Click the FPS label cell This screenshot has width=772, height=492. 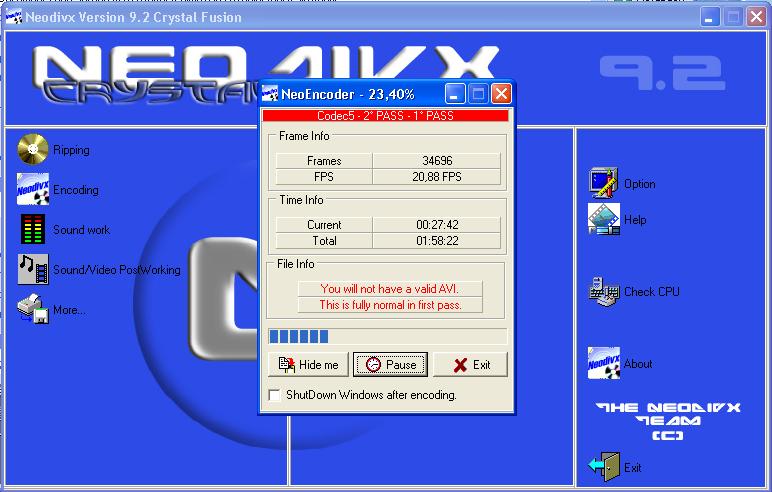pos(324,177)
